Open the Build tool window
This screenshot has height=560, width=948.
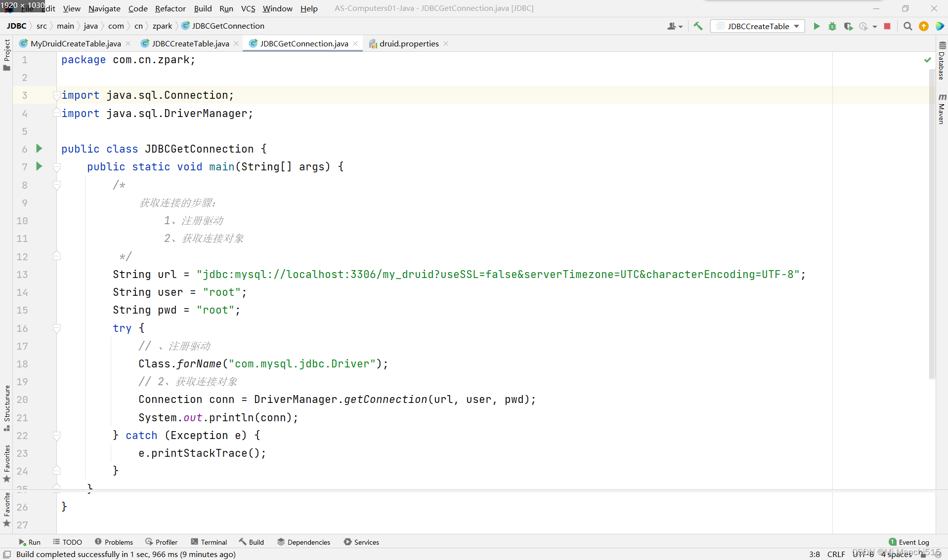[x=252, y=542]
